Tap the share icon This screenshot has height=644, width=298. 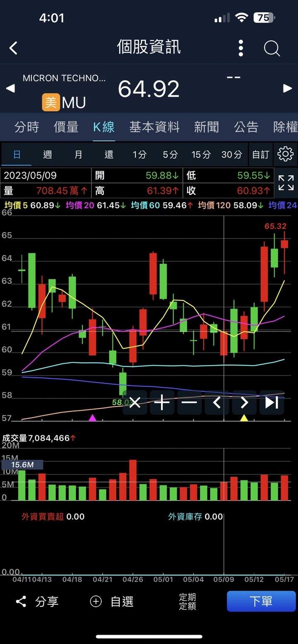click(21, 601)
